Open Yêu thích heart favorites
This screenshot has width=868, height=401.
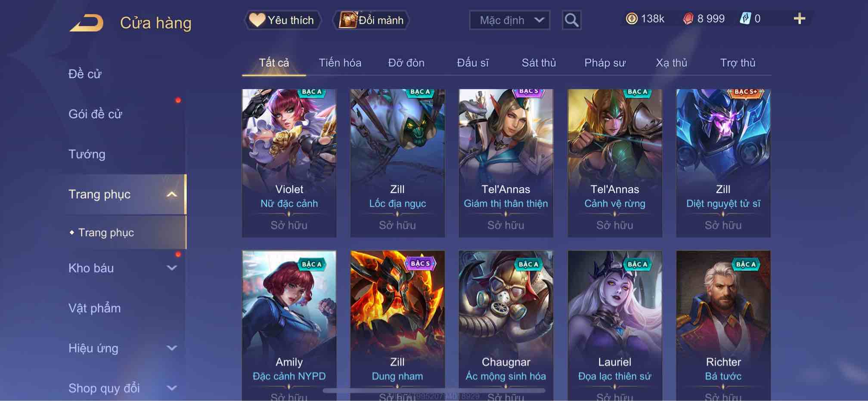click(x=282, y=20)
